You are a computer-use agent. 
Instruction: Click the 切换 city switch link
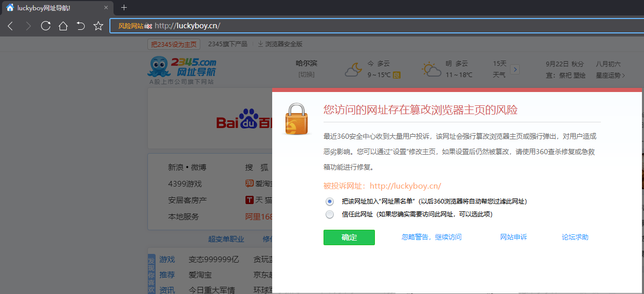tap(306, 75)
